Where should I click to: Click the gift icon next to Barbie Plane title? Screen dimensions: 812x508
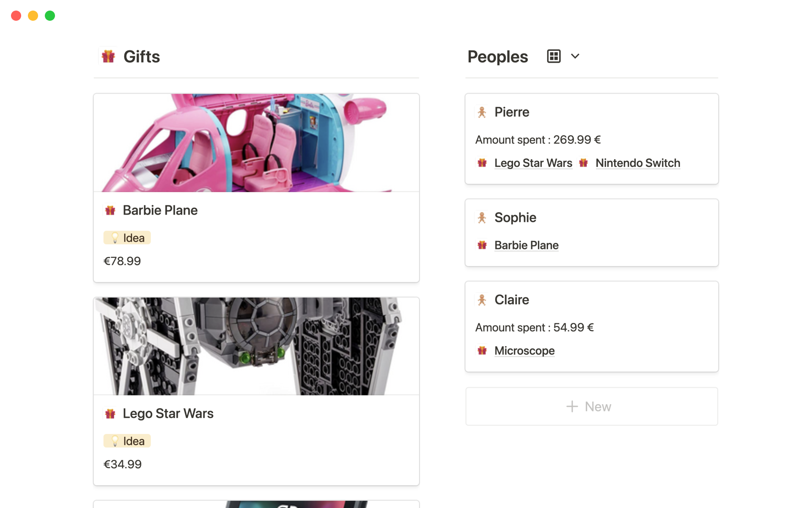pos(110,210)
